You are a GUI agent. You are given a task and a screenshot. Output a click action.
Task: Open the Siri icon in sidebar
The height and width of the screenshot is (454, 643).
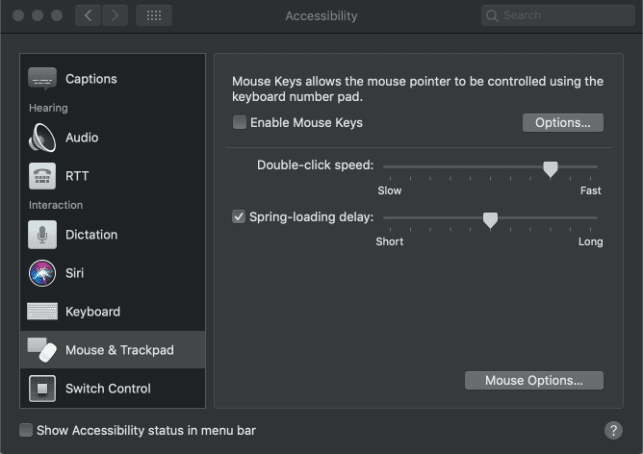pos(42,273)
